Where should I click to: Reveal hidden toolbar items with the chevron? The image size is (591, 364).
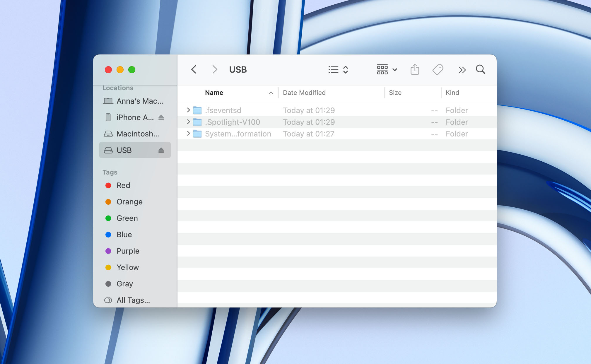click(462, 69)
